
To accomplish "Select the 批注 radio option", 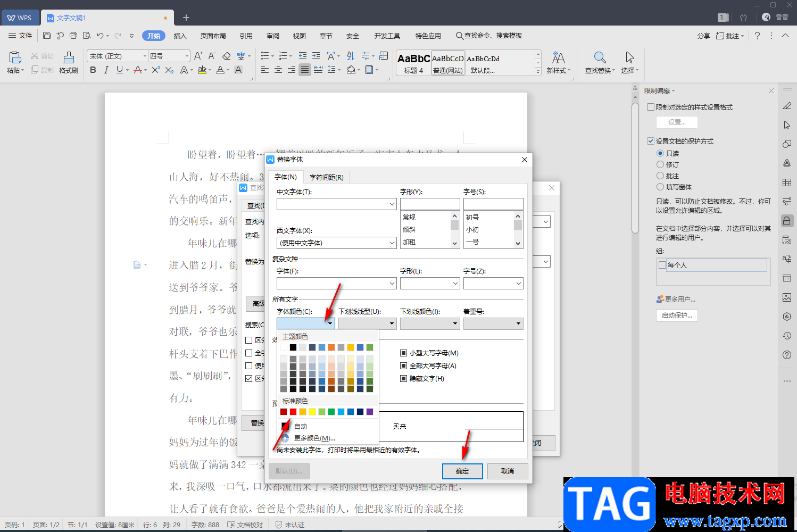I will (660, 176).
